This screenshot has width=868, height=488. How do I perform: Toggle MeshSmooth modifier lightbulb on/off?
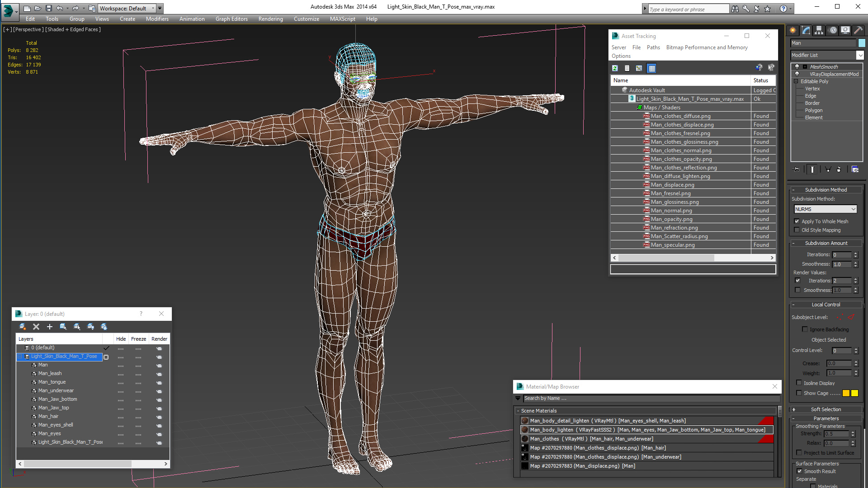797,67
